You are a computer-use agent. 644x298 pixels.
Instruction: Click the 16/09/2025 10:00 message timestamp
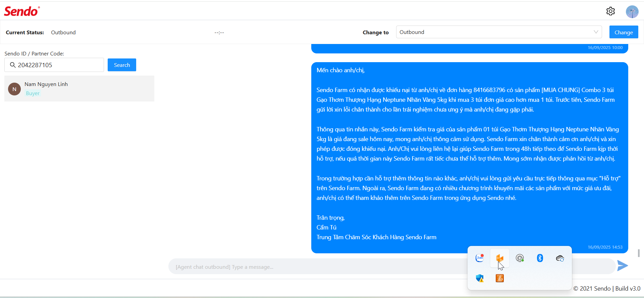point(605,47)
